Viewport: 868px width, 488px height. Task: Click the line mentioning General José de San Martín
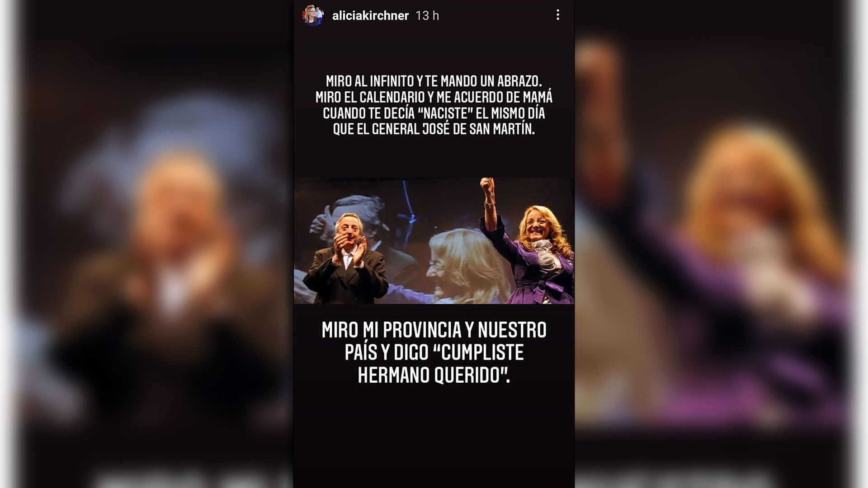coord(434,129)
